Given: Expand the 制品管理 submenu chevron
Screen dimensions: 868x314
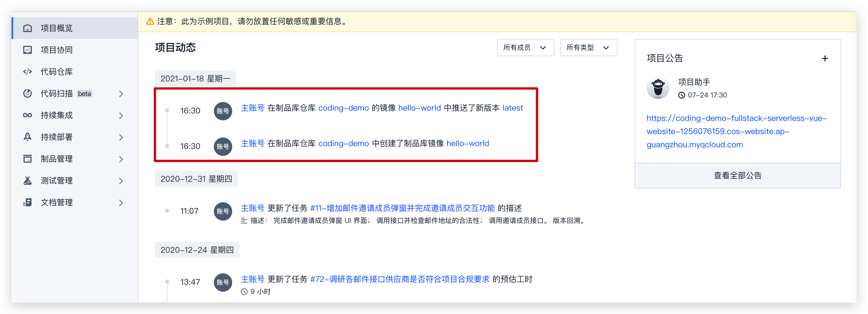Looking at the screenshot, I should [x=121, y=159].
